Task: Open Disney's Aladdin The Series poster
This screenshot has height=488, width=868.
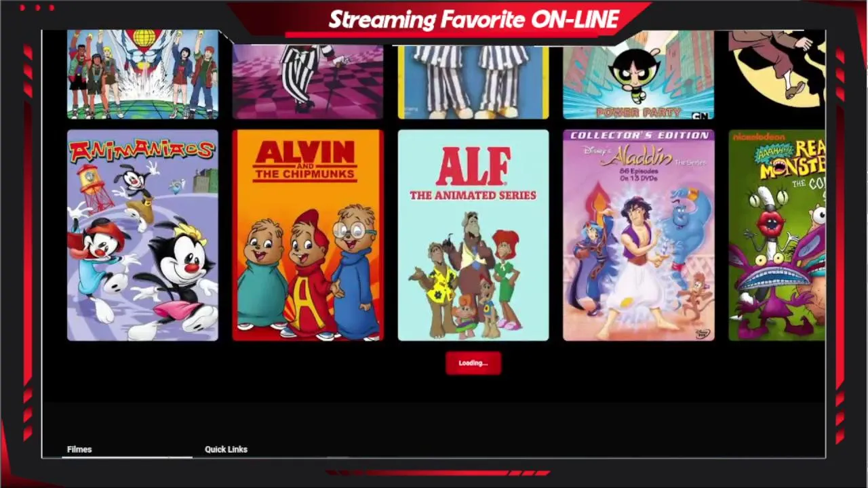Action: pyautogui.click(x=639, y=235)
